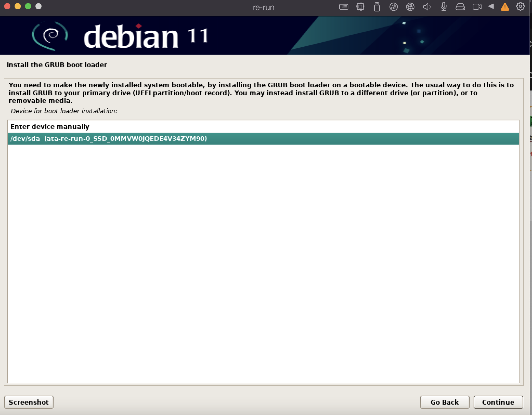
Task: Click the Screenshot button
Action: [29, 402]
